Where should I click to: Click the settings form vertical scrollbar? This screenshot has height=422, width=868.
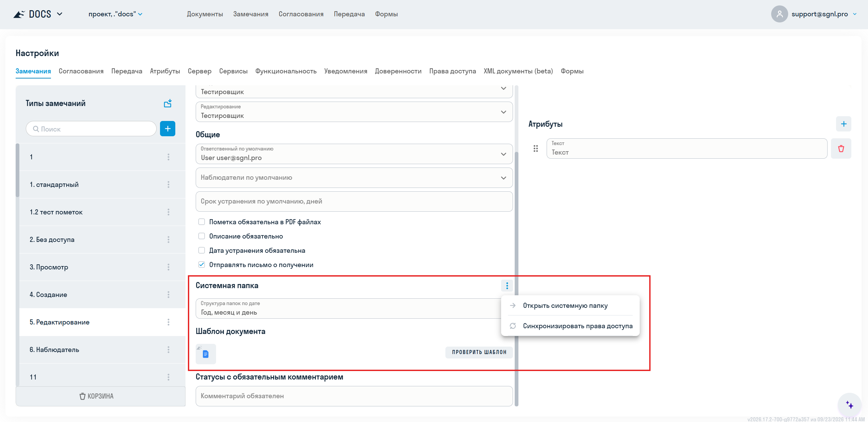pos(516,279)
